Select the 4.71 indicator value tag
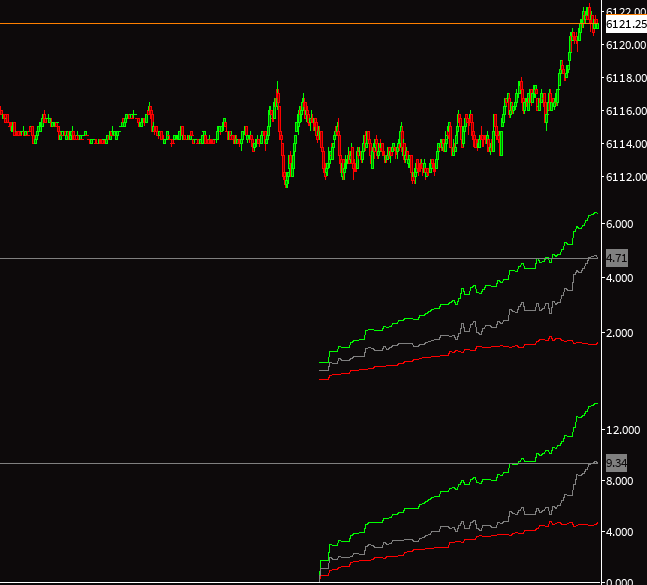Screen dimensions: 647x585 pos(617,258)
